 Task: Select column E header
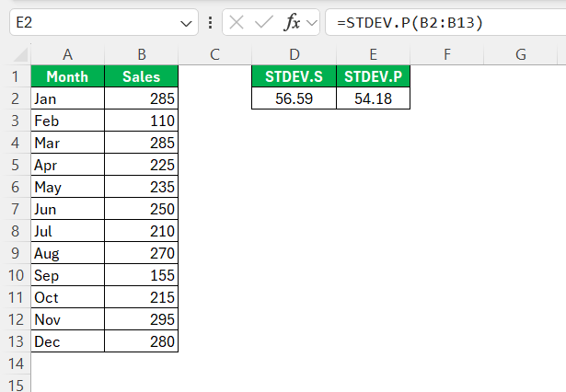[374, 54]
